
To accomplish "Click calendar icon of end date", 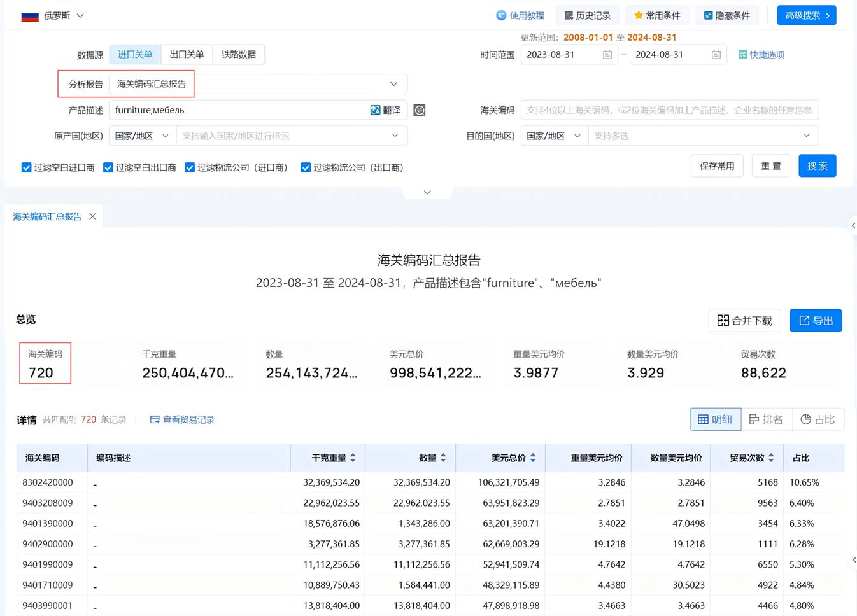I will pos(716,55).
